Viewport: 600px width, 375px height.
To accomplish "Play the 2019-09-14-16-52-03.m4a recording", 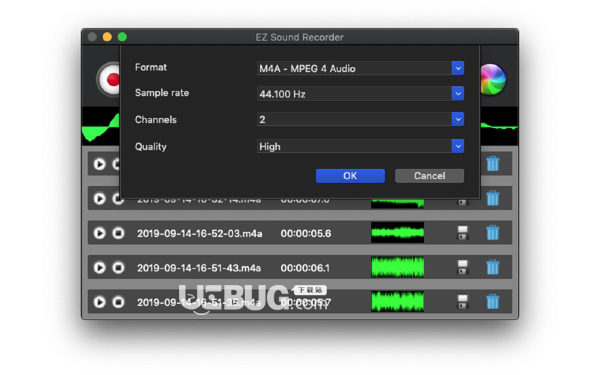I will point(99,233).
